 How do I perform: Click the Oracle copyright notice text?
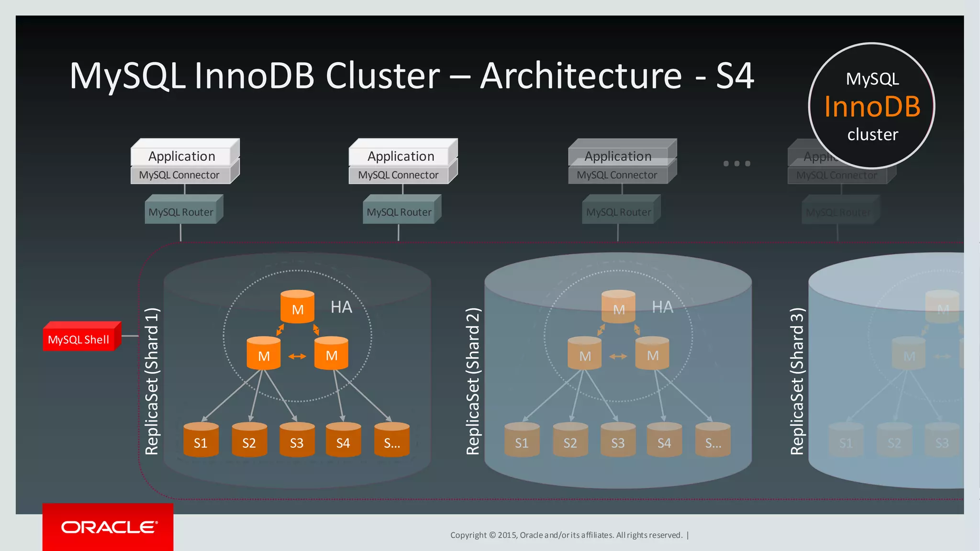click(x=567, y=535)
